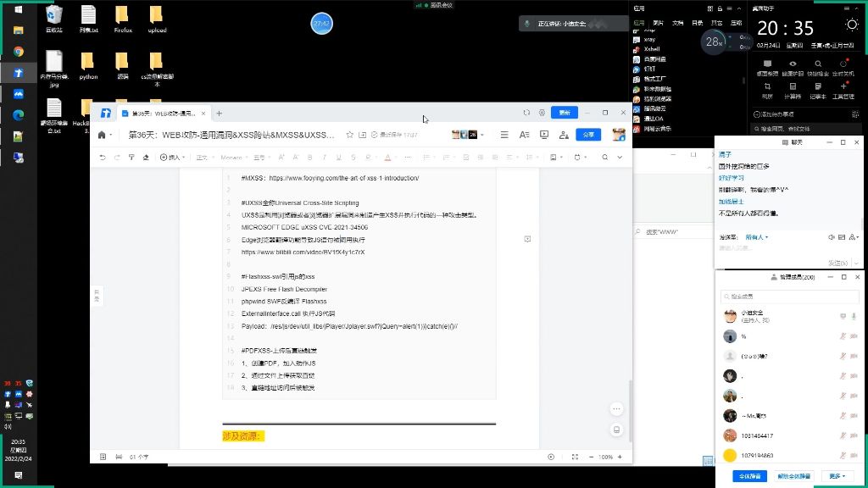The image size is (868, 488).
Task: Select the 压缩 tab in app panel
Action: tap(737, 23)
